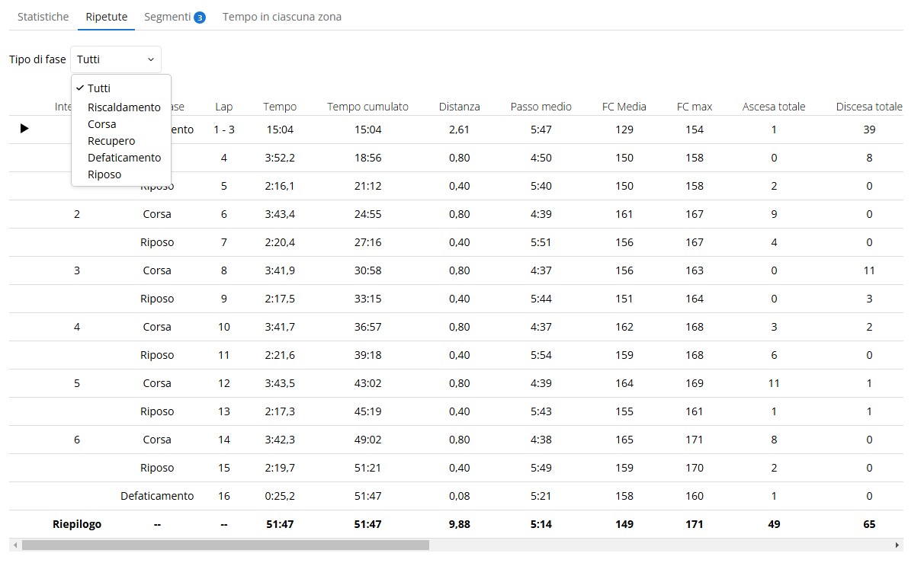Click the pace 5:47 cell

coord(541,130)
